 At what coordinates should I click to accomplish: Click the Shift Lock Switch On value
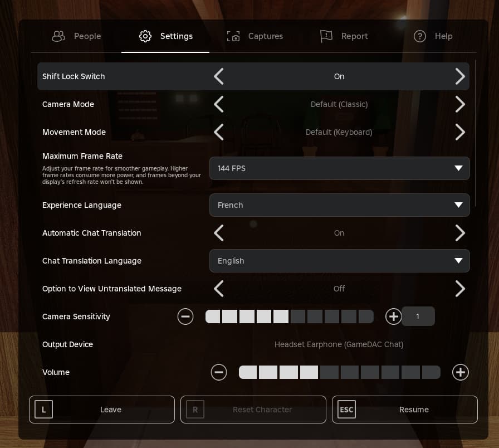[339, 76]
